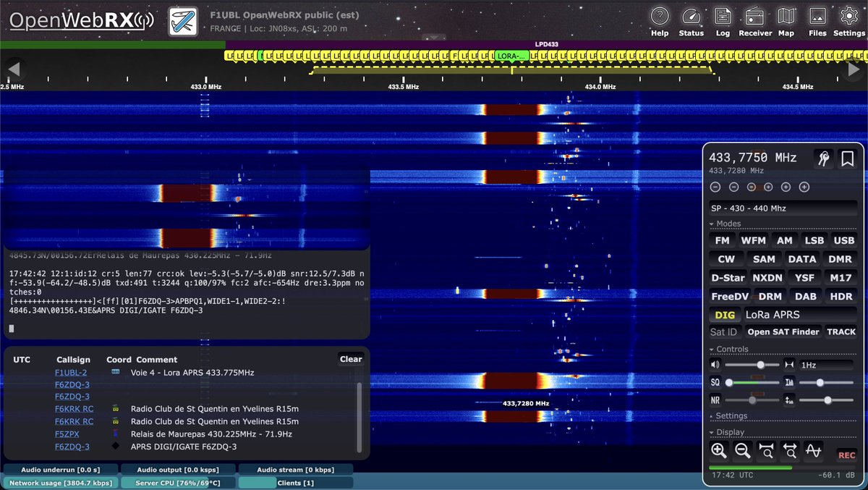Select the FreeDV mode

tap(730, 296)
